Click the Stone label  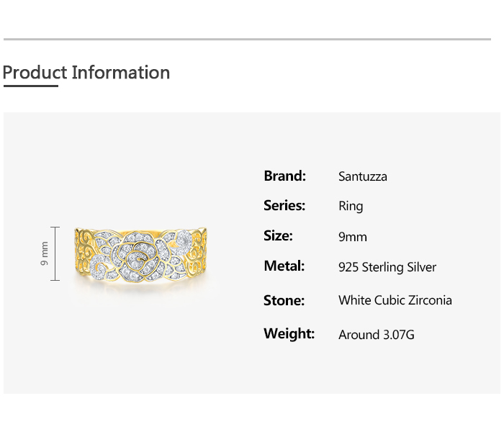pos(284,300)
